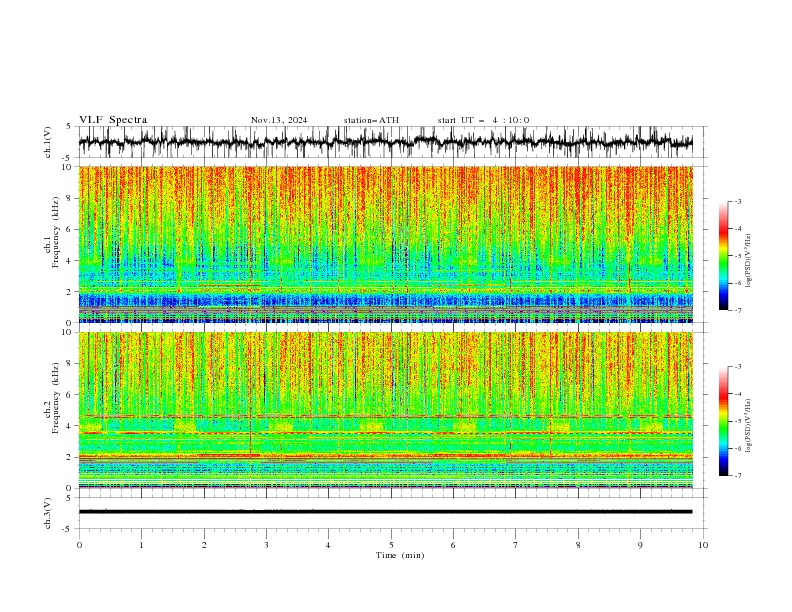
Task: Click the "VLF Spectra" title text
Action: click(113, 120)
